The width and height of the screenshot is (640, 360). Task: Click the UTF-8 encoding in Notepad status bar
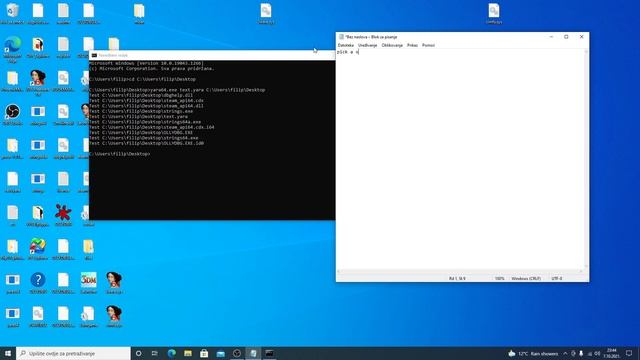pyautogui.click(x=557, y=278)
